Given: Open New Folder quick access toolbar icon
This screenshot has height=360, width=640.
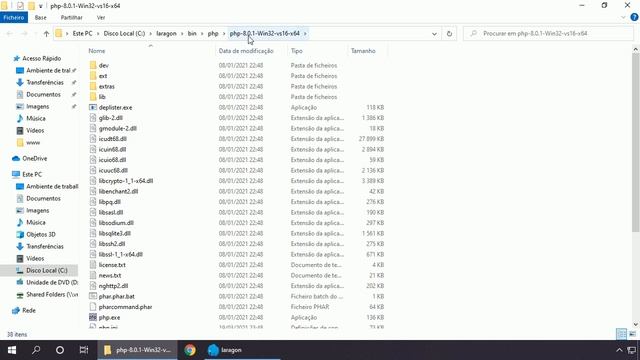Looking at the screenshot, I should pyautogui.click(x=31, y=6).
